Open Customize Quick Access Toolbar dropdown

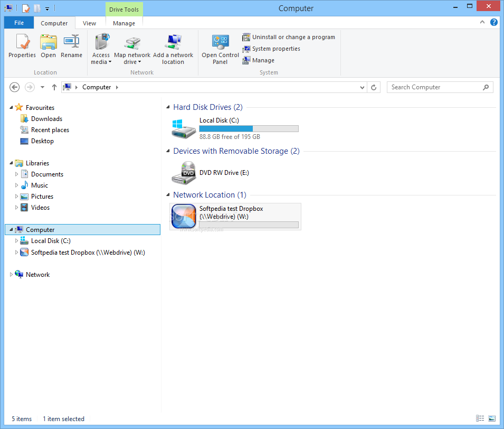click(47, 8)
